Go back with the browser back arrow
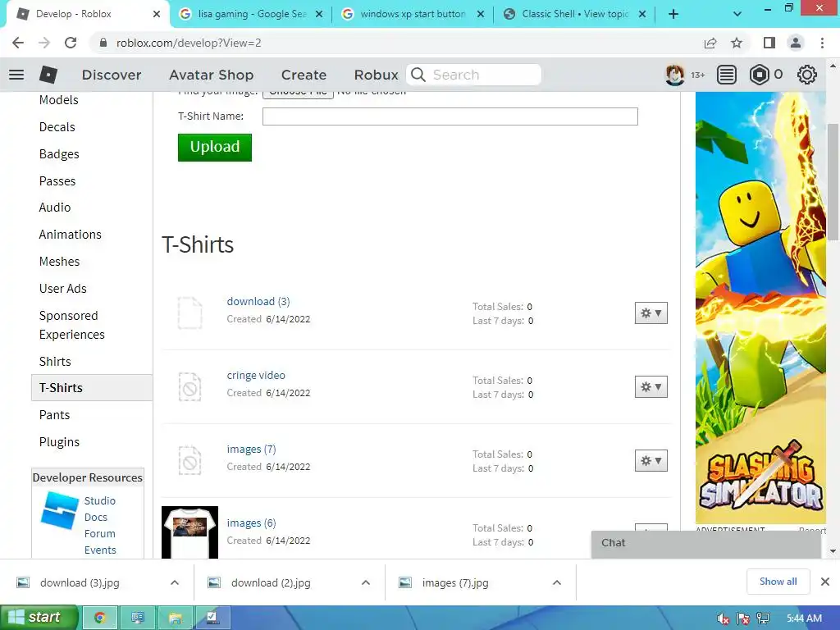The height and width of the screenshot is (630, 840). 18,43
